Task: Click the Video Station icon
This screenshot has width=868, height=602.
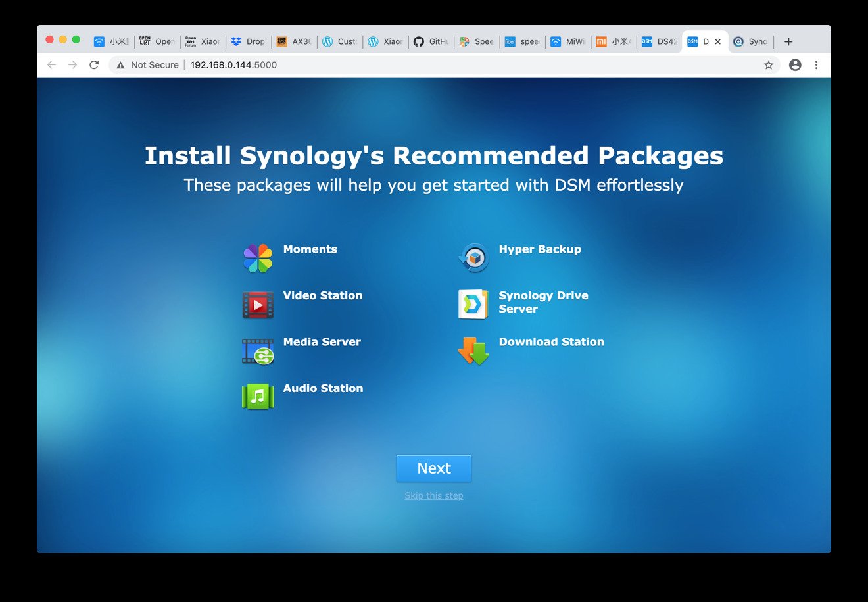Action: (258, 305)
